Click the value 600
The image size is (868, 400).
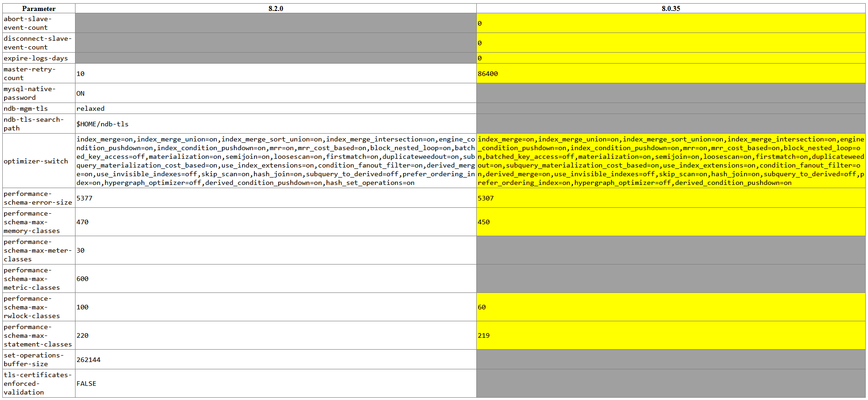pos(82,279)
